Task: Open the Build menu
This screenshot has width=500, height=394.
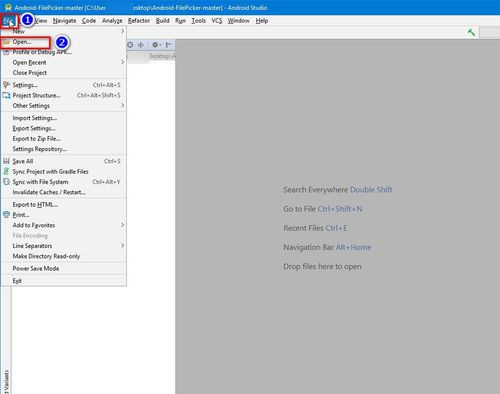Action: tap(162, 21)
